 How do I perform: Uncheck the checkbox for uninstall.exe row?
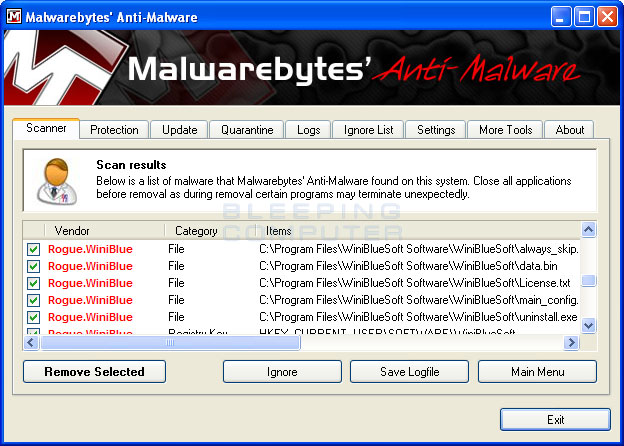click(33, 317)
